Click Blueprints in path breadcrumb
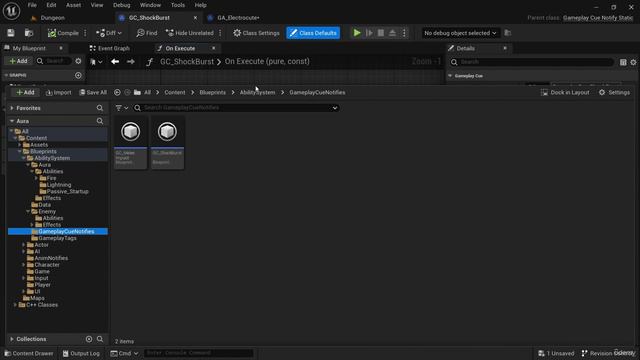 213,93
